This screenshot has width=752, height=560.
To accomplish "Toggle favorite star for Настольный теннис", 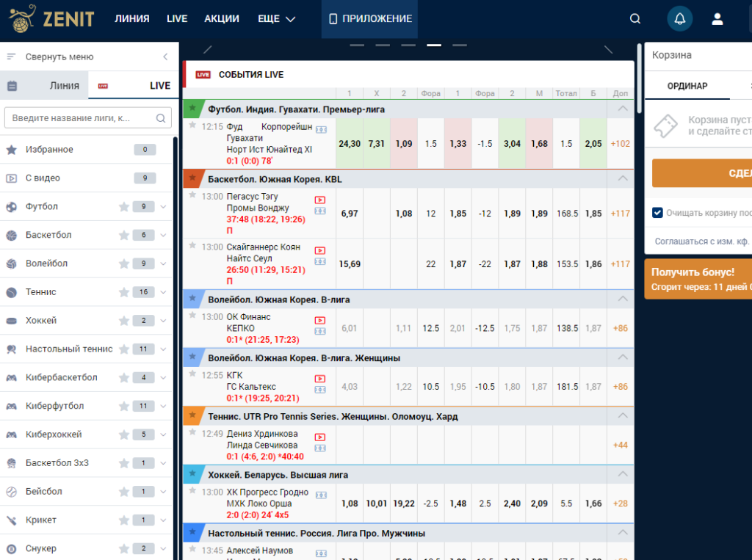I will tap(123, 349).
